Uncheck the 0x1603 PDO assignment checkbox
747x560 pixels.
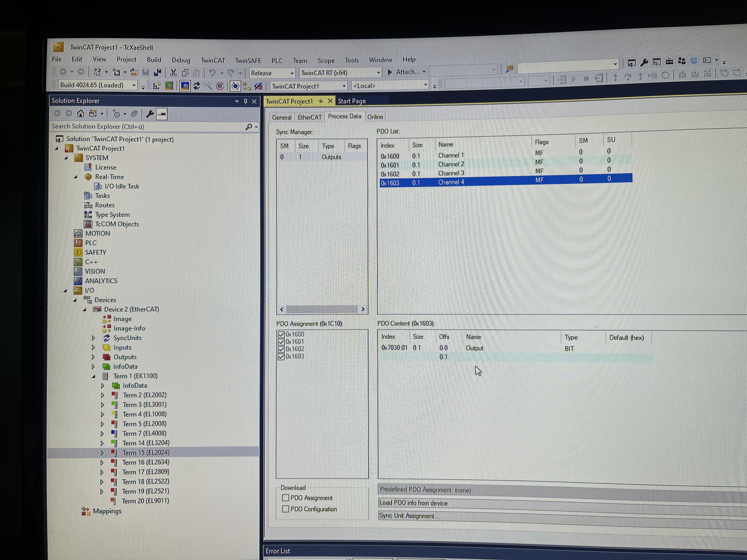281,356
